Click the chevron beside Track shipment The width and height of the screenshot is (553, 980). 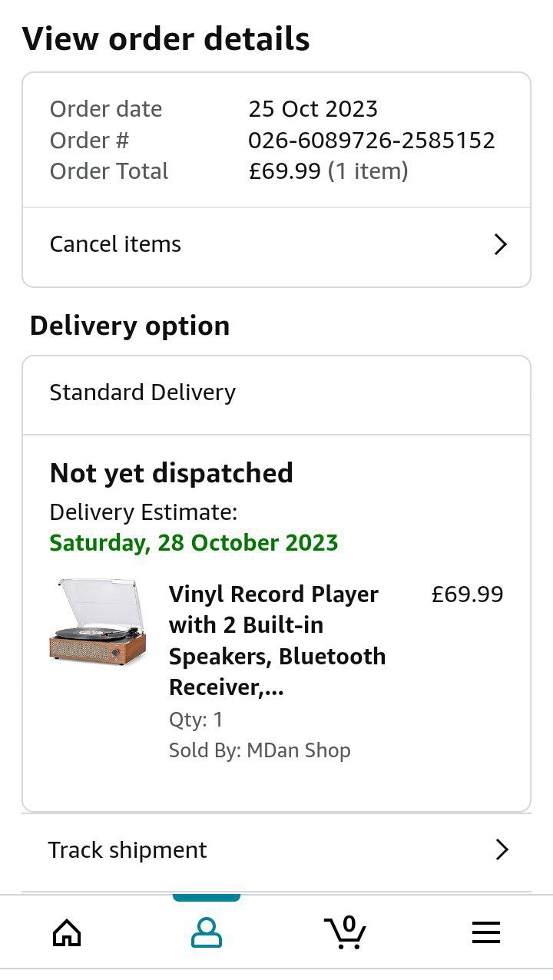(x=502, y=849)
